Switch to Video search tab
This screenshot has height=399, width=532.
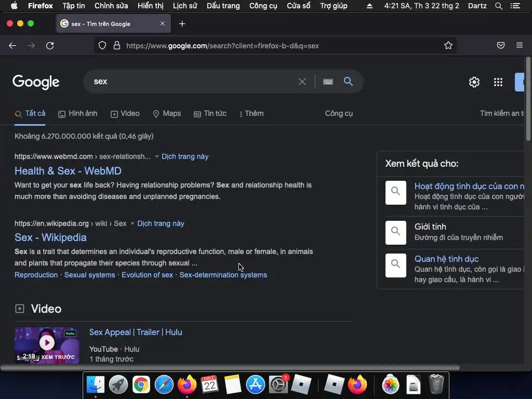point(125,114)
